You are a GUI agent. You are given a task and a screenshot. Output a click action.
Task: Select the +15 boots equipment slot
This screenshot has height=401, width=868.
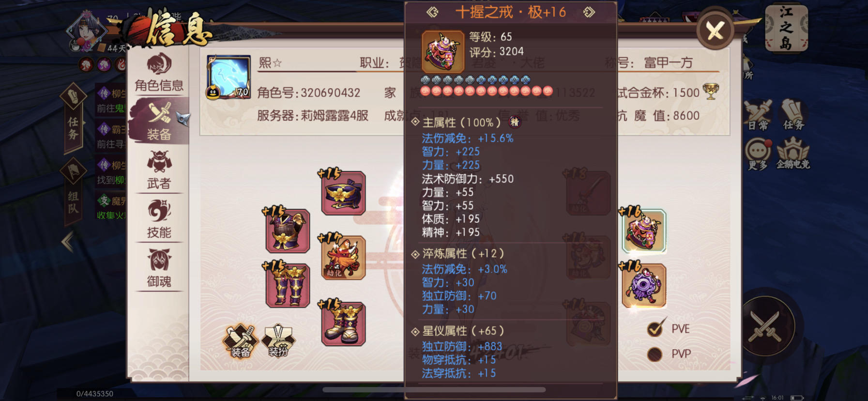coord(343,324)
